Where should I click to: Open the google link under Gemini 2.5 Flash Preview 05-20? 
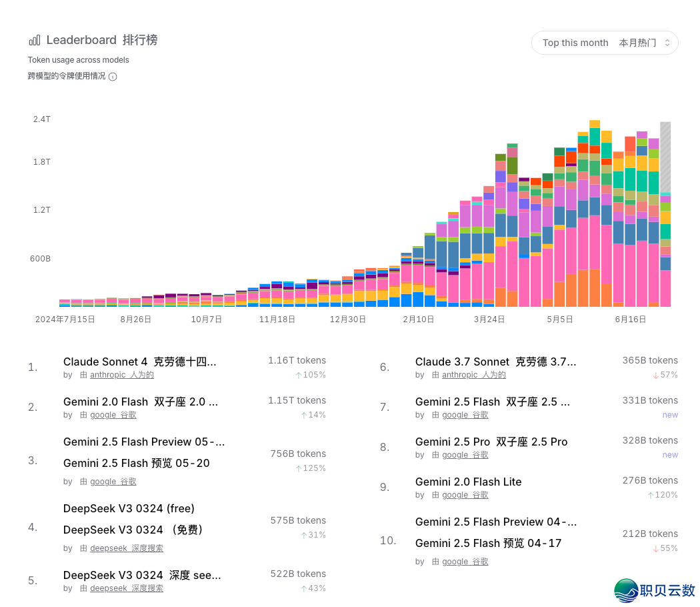(113, 482)
